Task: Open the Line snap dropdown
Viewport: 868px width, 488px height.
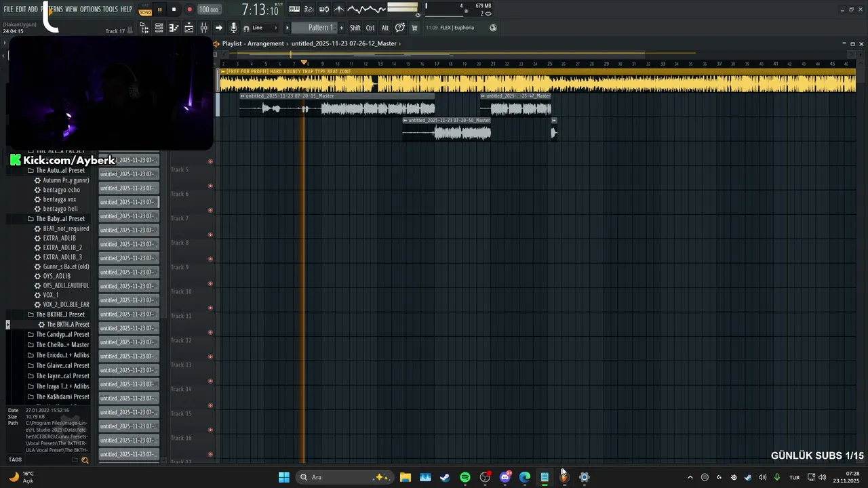Action: 264,28
